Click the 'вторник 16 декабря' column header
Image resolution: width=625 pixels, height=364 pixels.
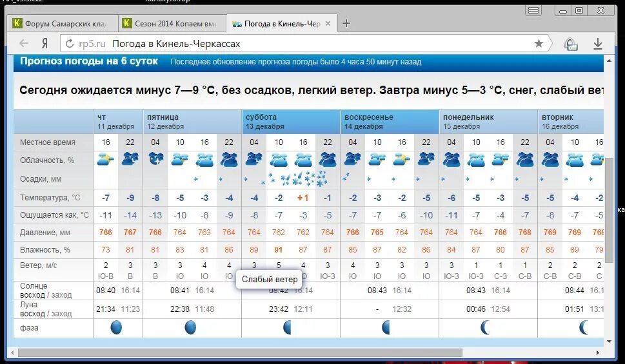[571, 122]
